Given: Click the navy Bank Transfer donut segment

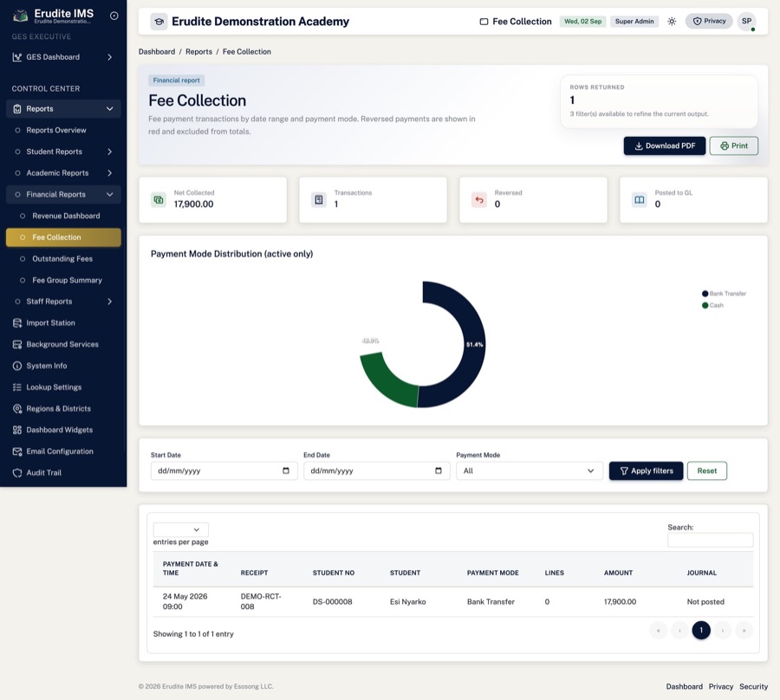Looking at the screenshot, I should pos(474,345).
